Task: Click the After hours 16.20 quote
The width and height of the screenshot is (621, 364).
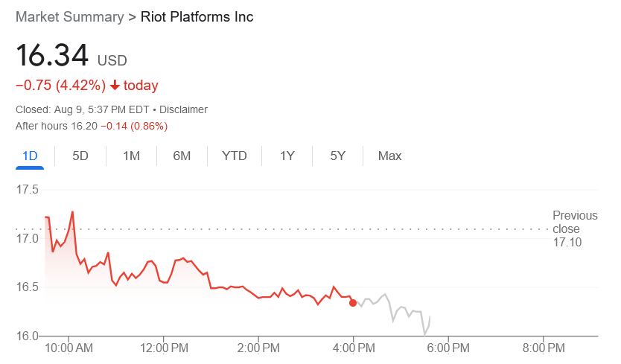Action: pyautogui.click(x=92, y=126)
